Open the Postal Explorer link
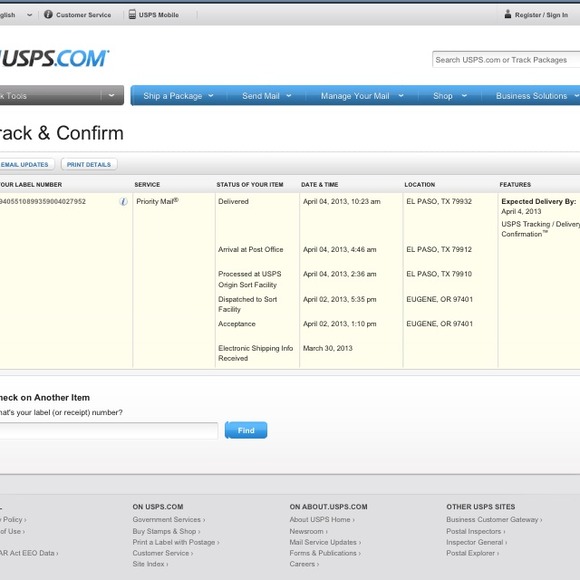 (x=472, y=553)
